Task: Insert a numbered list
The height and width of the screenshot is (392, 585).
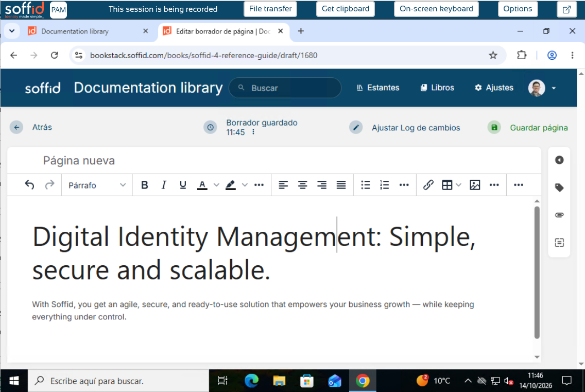Action: click(x=385, y=185)
